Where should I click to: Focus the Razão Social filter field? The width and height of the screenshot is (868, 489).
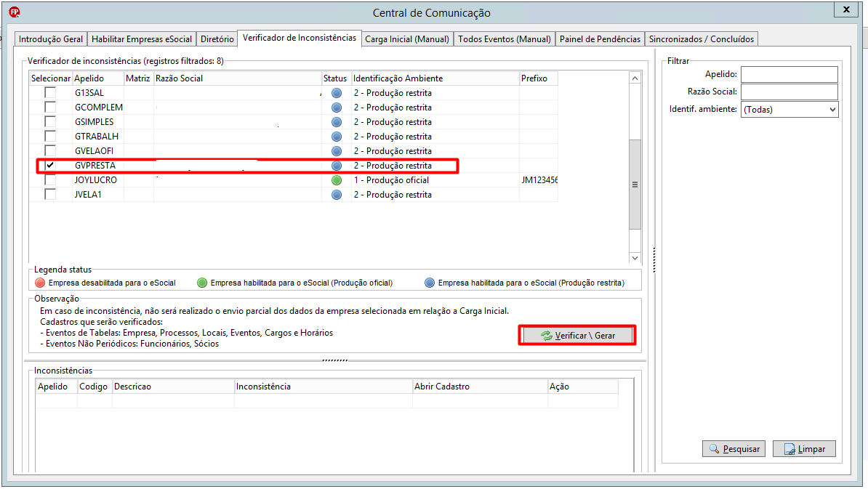pyautogui.click(x=789, y=92)
